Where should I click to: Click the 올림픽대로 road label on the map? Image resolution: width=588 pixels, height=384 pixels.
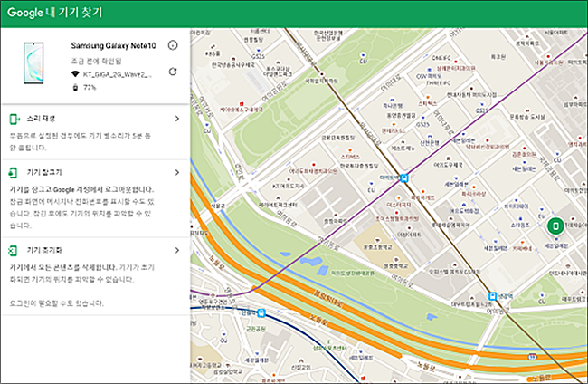(328, 299)
